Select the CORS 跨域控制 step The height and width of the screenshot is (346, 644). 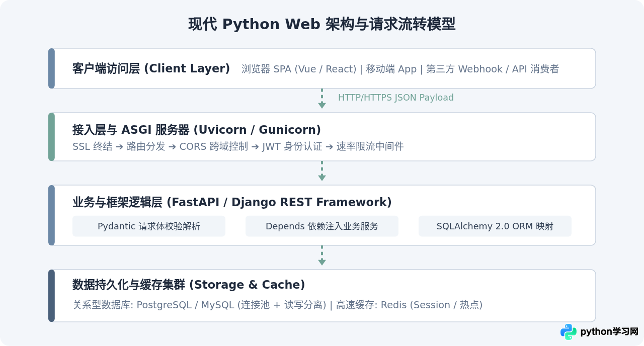(214, 146)
